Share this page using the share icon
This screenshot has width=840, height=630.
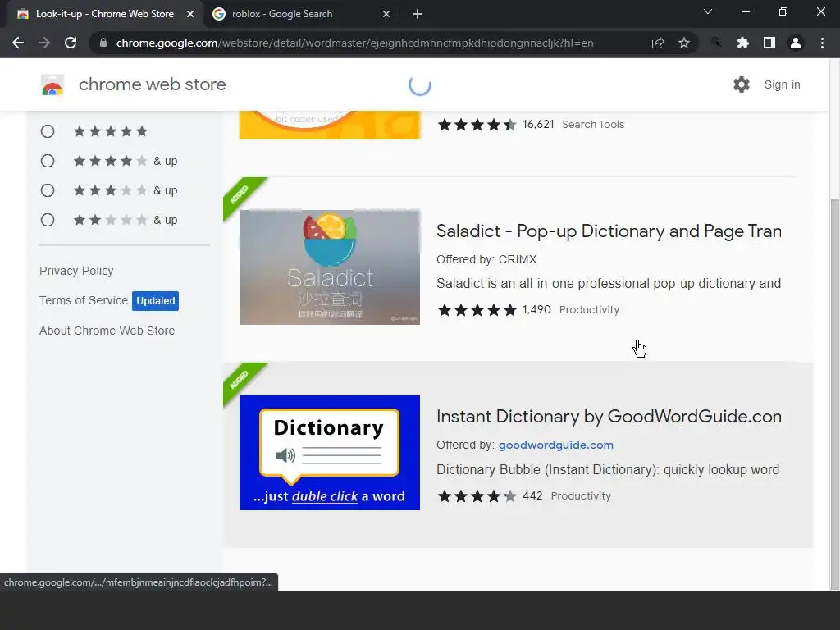pos(658,43)
